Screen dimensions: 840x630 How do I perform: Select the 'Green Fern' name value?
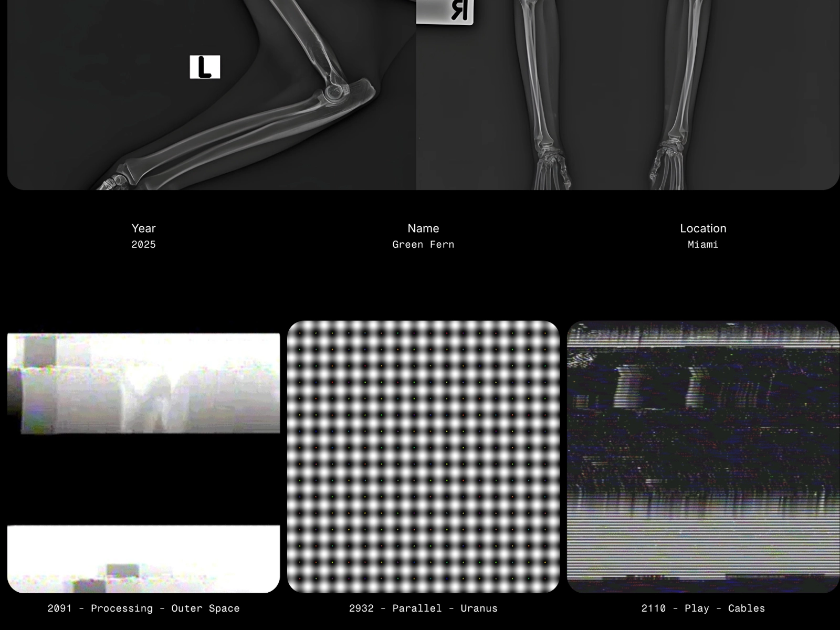coord(423,244)
